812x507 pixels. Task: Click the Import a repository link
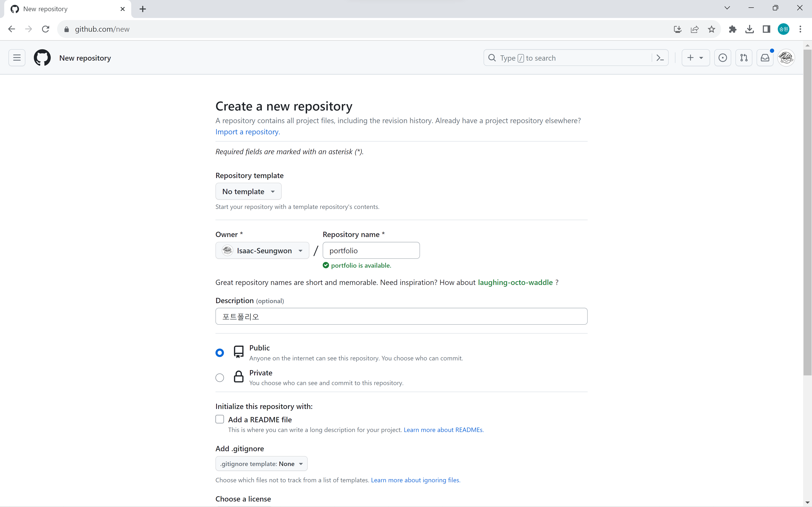coord(247,132)
